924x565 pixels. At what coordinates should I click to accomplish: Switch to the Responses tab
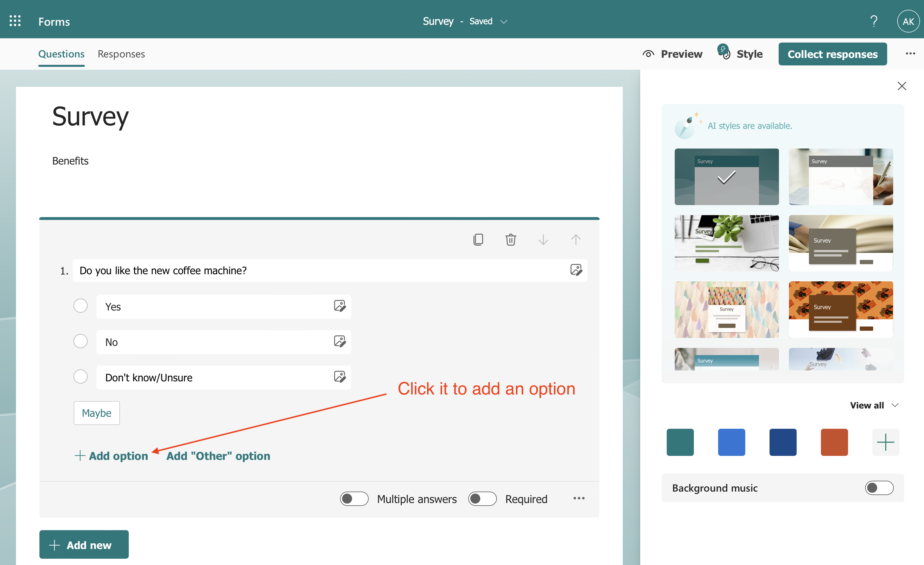121,54
